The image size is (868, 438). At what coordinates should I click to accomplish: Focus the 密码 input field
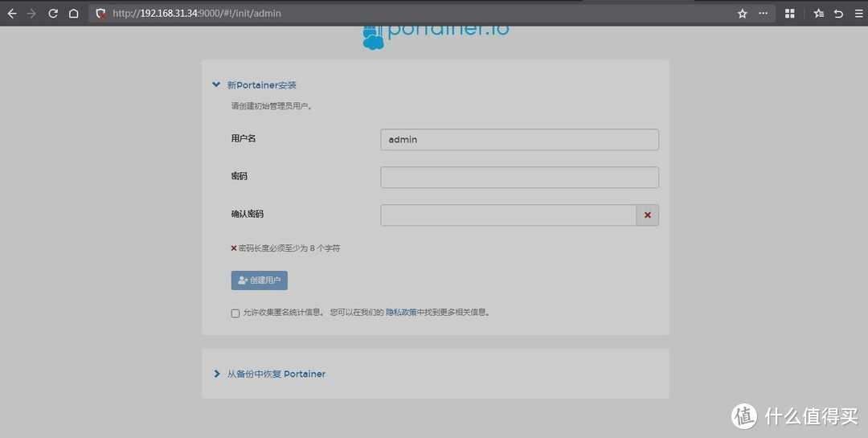click(519, 178)
